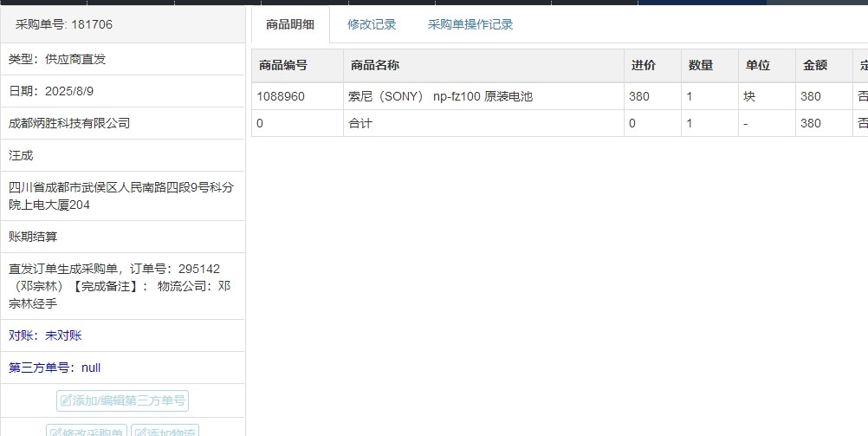Click the 金额 380 cell in the battery row

pyautogui.click(x=824, y=96)
